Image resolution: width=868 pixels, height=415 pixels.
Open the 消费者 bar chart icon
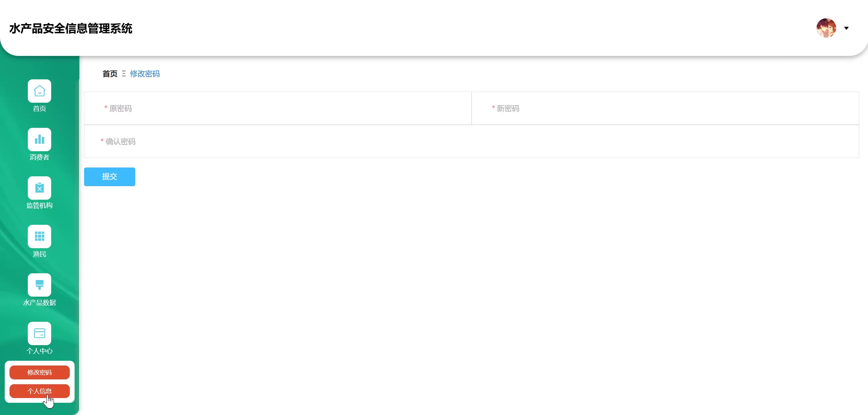pos(39,139)
